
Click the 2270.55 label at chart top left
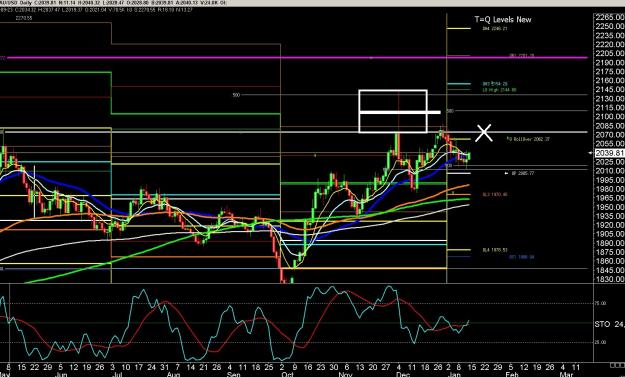[x=24, y=18]
